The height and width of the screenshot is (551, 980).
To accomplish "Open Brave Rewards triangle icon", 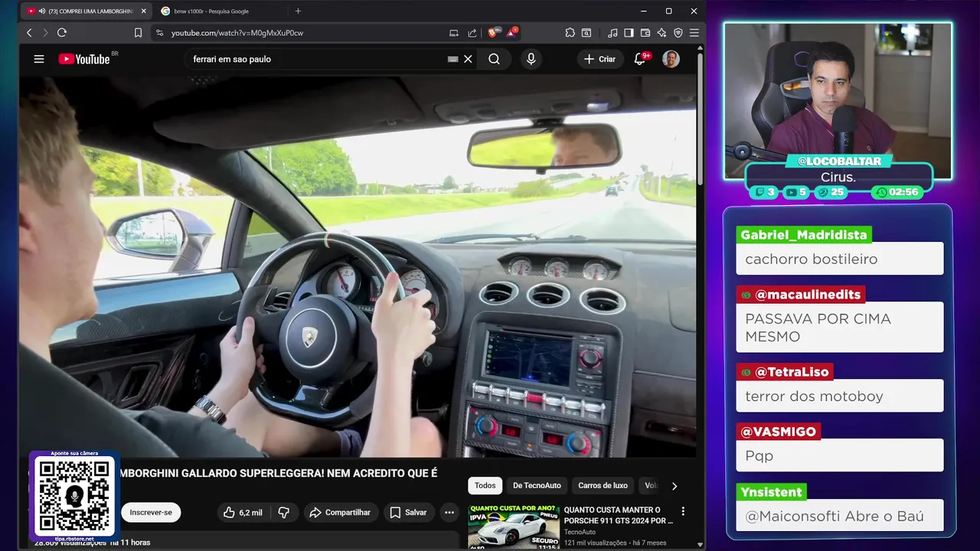I will click(x=511, y=33).
